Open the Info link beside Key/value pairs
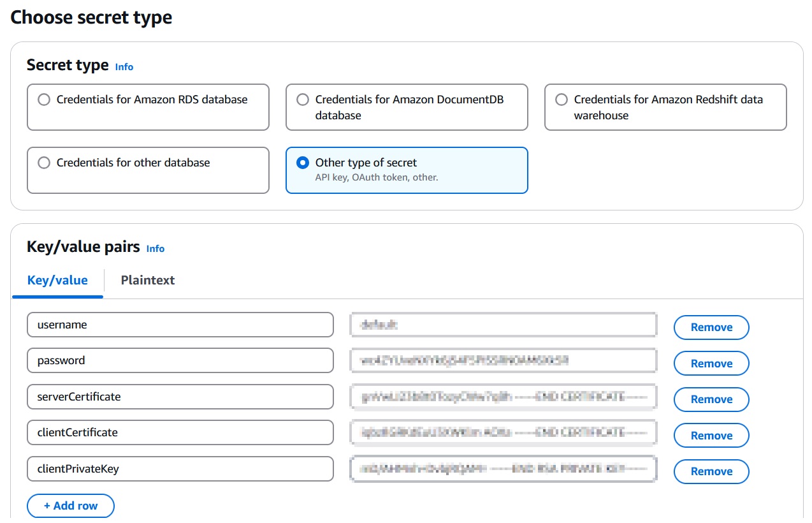The height and width of the screenshot is (523, 812). (155, 249)
